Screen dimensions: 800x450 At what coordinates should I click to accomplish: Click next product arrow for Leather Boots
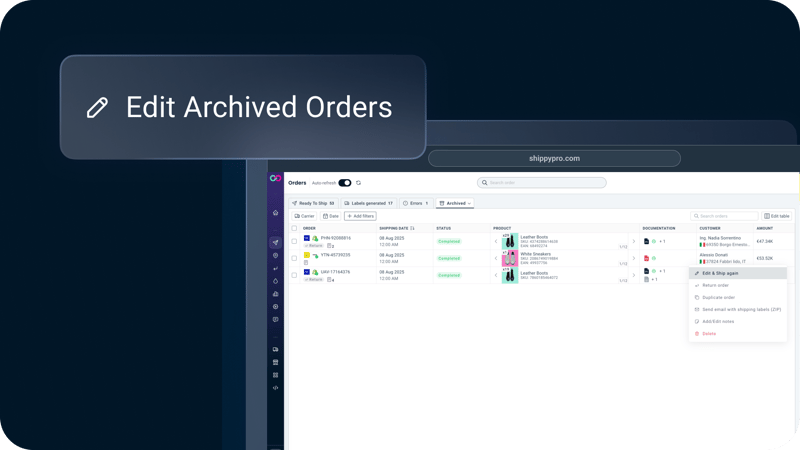(x=633, y=241)
